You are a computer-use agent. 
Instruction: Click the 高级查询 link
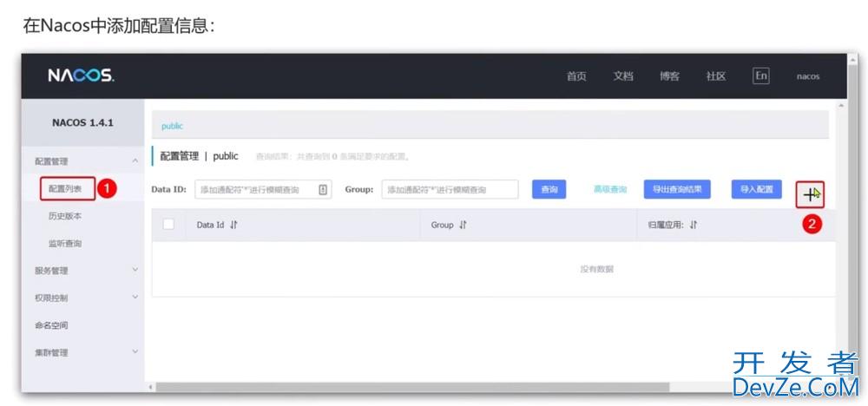[610, 189]
